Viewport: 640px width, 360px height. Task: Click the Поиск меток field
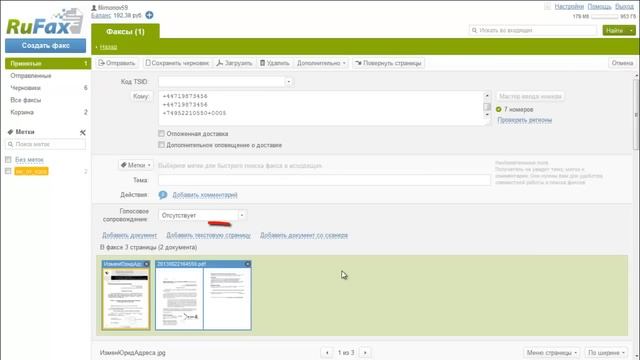46,144
